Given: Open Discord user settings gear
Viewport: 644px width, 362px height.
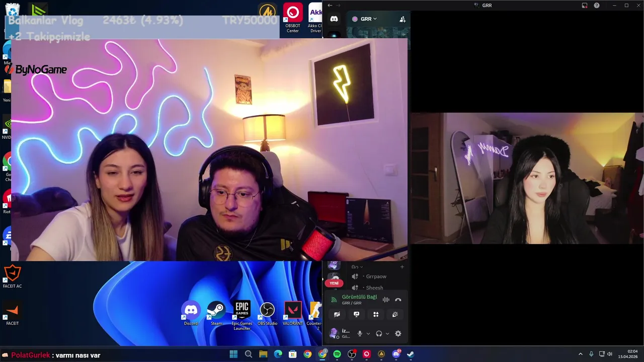Looking at the screenshot, I should pyautogui.click(x=398, y=333).
